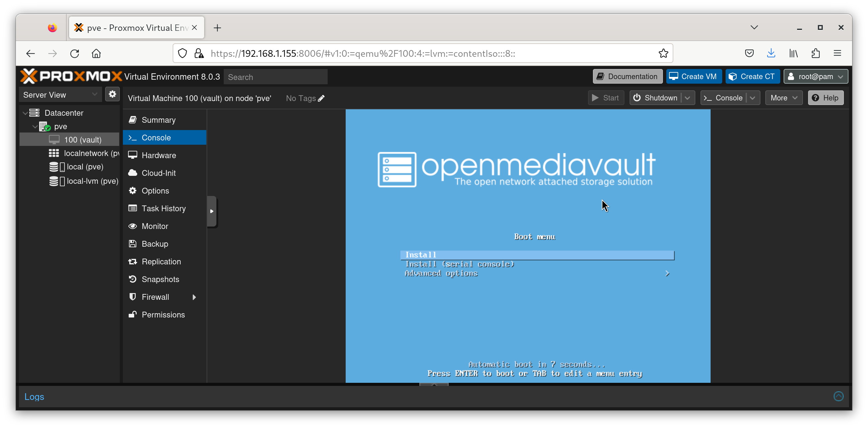Screen dimensions: 868x428
Task: Open the Permissions tab
Action: 165,315
